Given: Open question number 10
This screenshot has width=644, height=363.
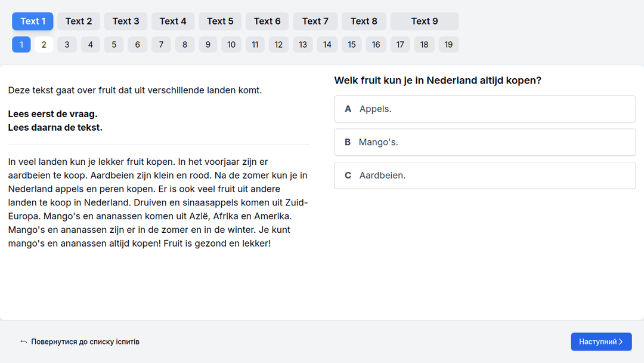Looking at the screenshot, I should [231, 44].
